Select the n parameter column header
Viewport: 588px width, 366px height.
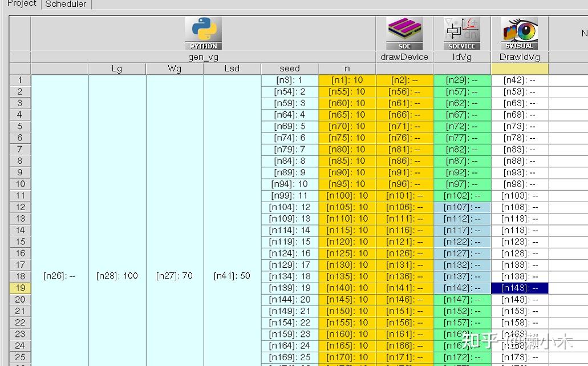pos(347,69)
